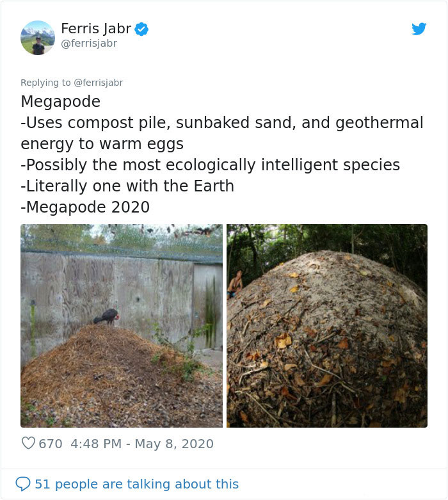This screenshot has height=500, width=448.
Task: Open the large forest nest mound photo
Action: tap(327, 326)
